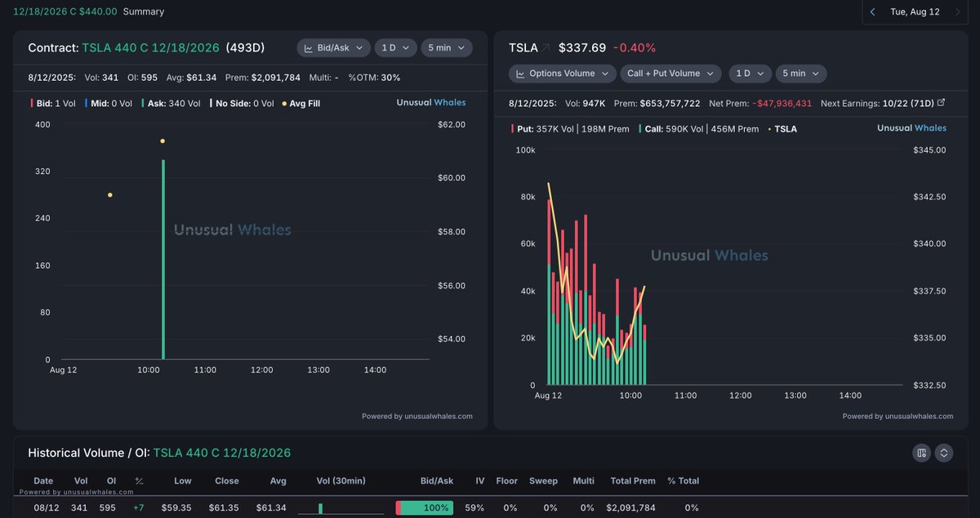Click the TSLA ticker title
Screen dimensions: 980x518
pyautogui.click(x=523, y=48)
